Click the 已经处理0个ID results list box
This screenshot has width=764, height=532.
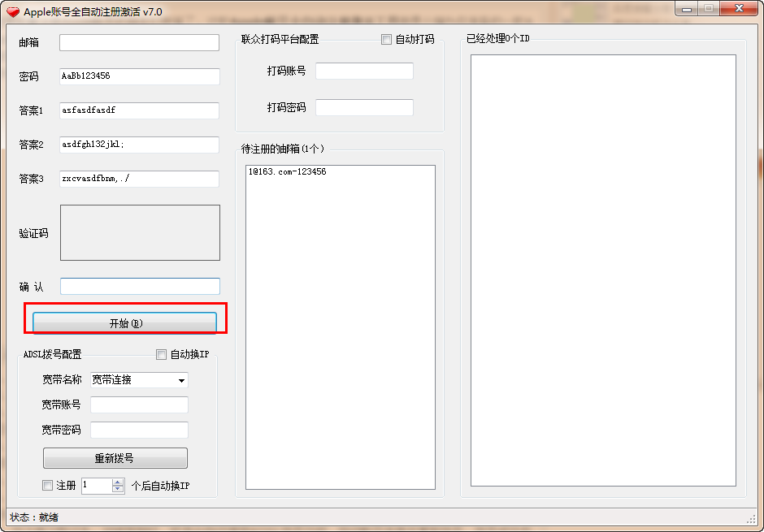click(603, 270)
